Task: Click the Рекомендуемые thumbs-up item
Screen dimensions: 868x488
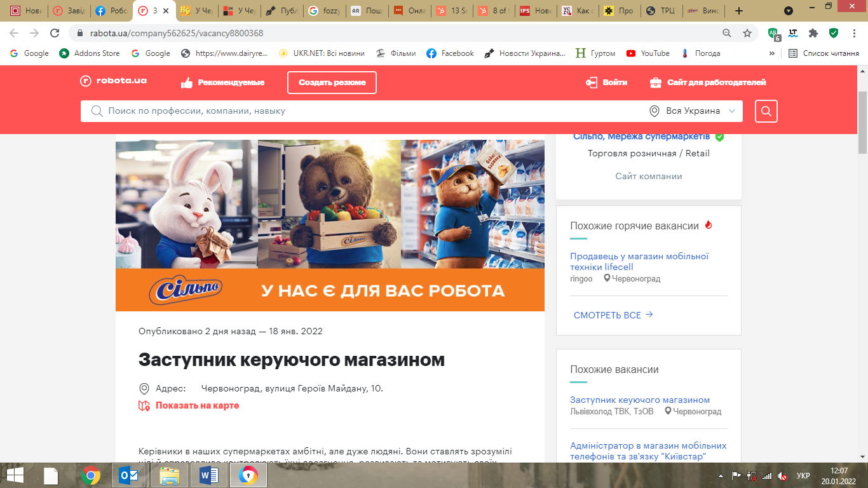Action: coord(222,83)
